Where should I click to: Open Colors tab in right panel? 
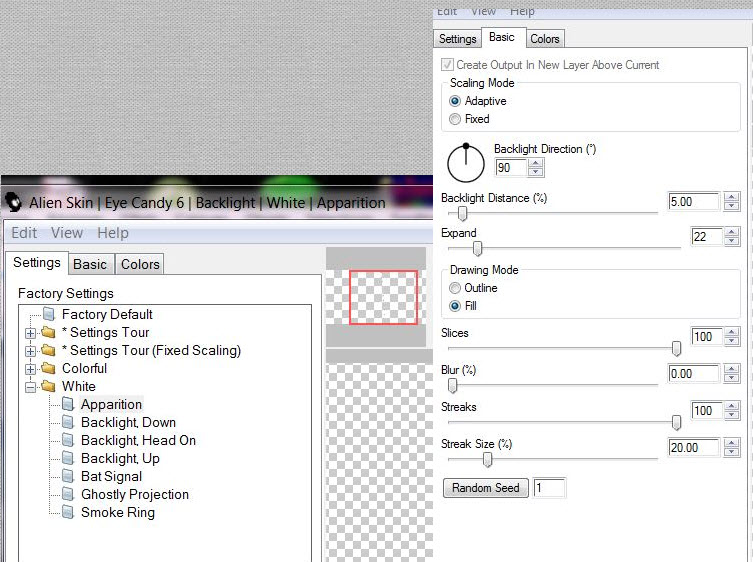click(x=545, y=39)
